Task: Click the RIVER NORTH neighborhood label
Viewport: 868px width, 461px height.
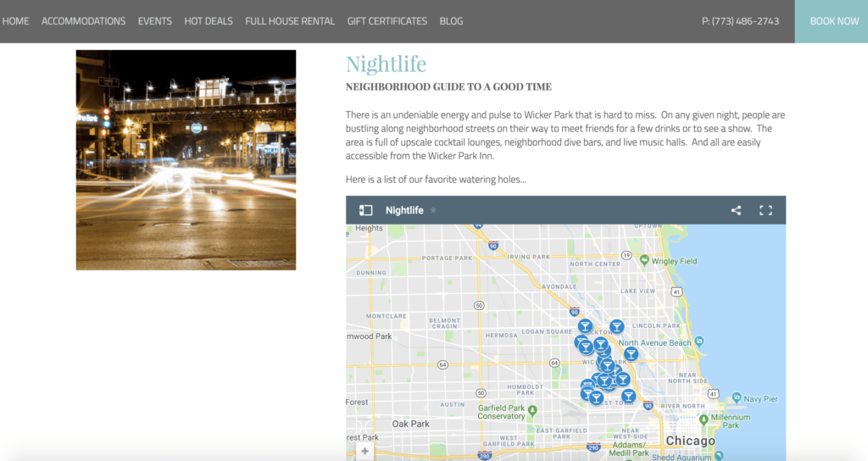Action: (x=682, y=406)
